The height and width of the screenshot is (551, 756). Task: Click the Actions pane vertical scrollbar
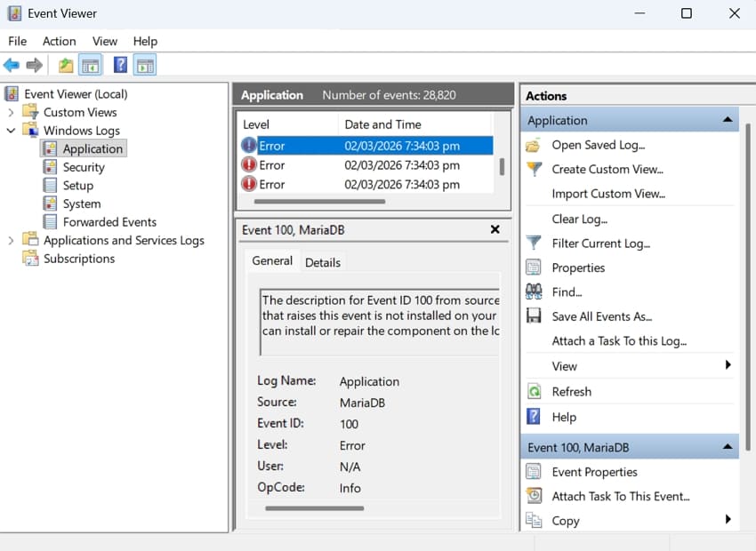(x=748, y=287)
